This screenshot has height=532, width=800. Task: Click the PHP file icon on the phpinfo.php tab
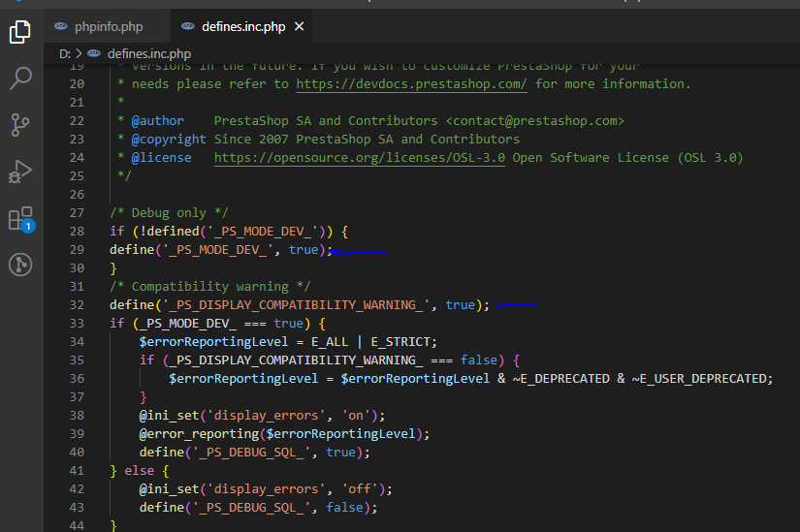61,26
